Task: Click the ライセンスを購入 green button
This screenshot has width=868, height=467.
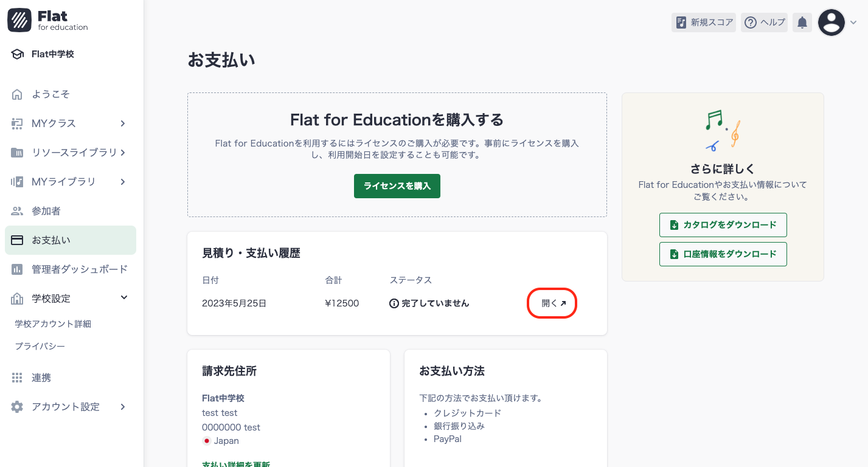Action: 397,186
